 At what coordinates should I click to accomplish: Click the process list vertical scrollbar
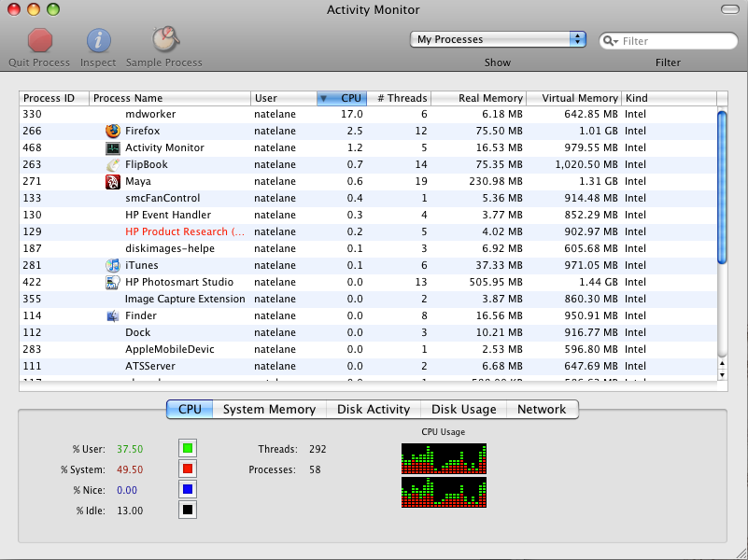point(721,187)
